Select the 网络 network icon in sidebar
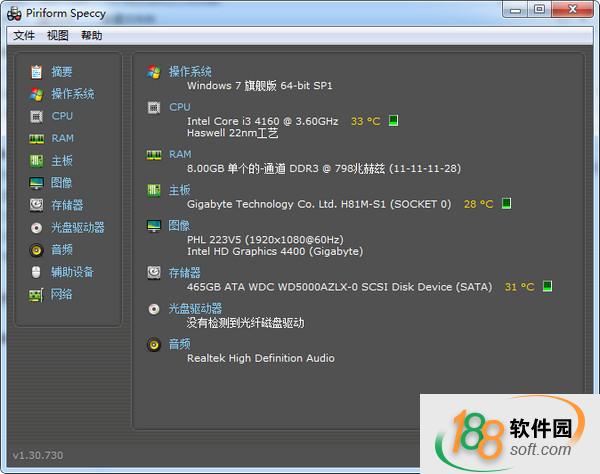 tap(36, 294)
